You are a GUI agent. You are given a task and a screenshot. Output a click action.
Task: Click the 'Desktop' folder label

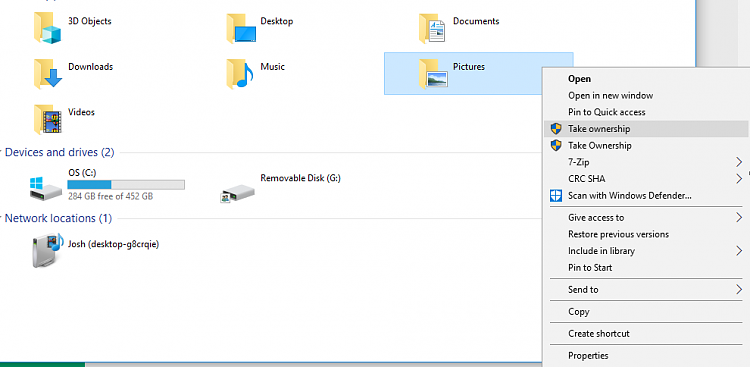pyautogui.click(x=276, y=21)
